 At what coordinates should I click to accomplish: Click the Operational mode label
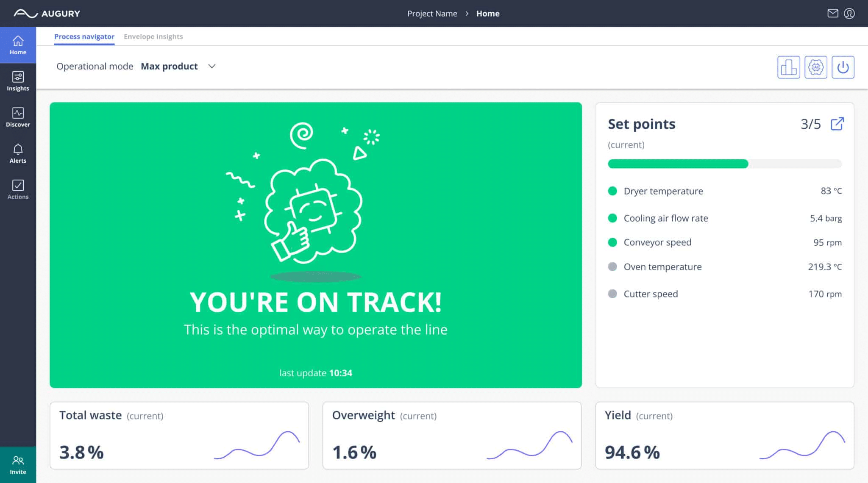pyautogui.click(x=95, y=66)
